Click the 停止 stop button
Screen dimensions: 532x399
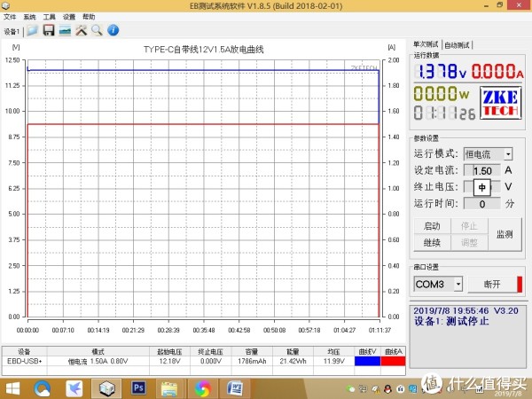[x=469, y=226]
